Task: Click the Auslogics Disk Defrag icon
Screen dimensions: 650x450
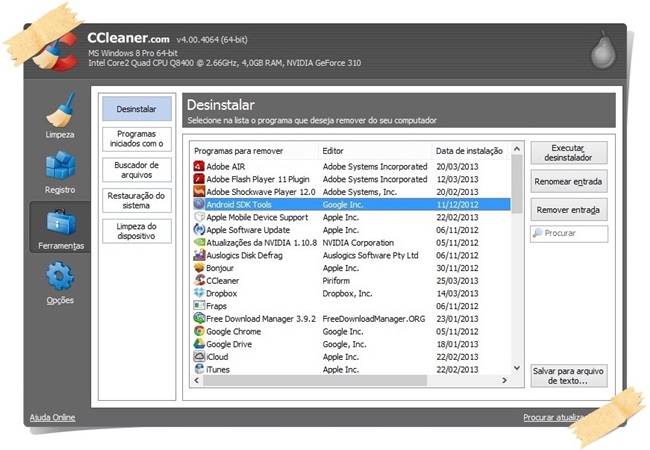Action: [199, 255]
